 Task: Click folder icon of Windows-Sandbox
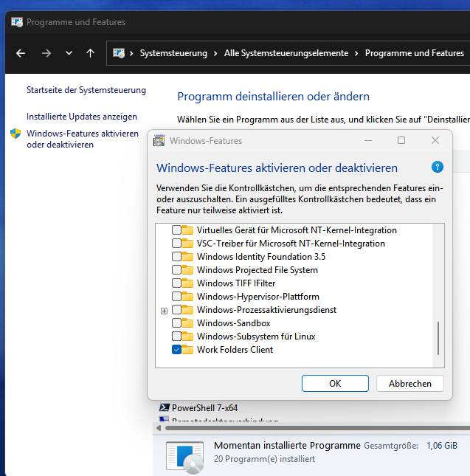pos(187,323)
